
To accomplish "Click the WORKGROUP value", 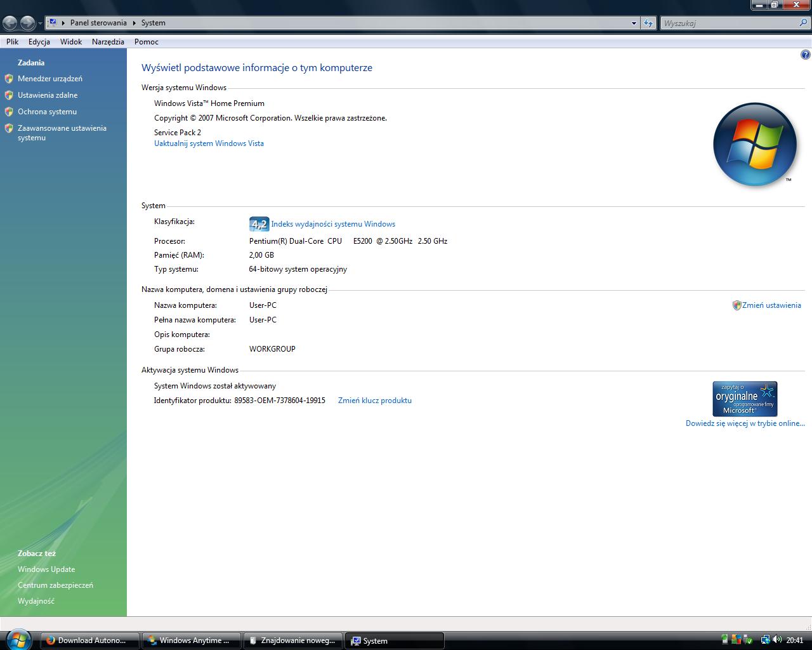I will pos(272,349).
